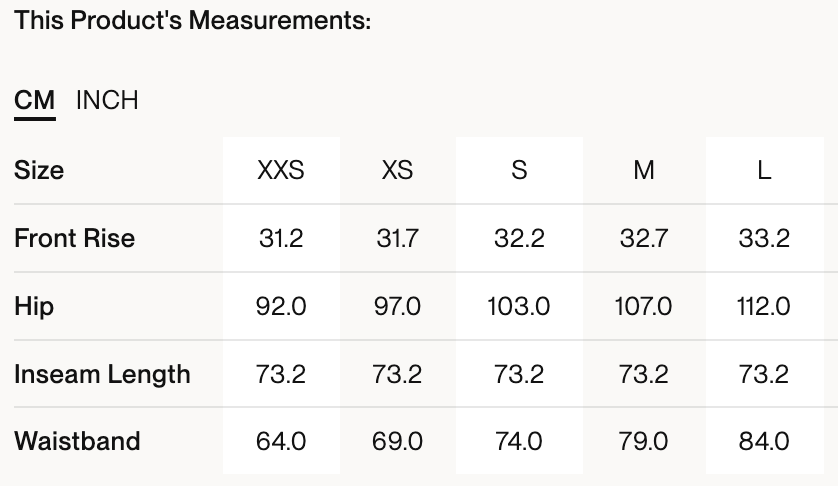The height and width of the screenshot is (486, 838).
Task: Click the "This Product's Measurements" heading
Action: pyautogui.click(x=193, y=20)
